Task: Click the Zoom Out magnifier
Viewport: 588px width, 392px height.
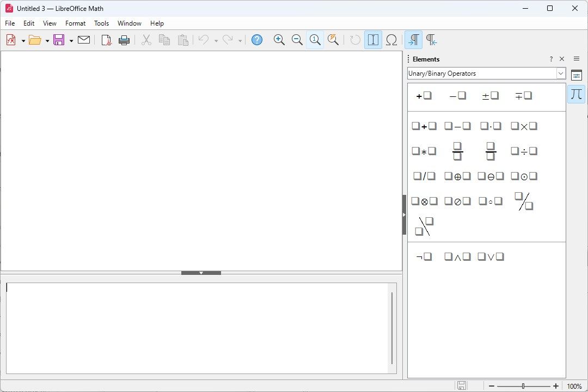Action: pyautogui.click(x=297, y=40)
